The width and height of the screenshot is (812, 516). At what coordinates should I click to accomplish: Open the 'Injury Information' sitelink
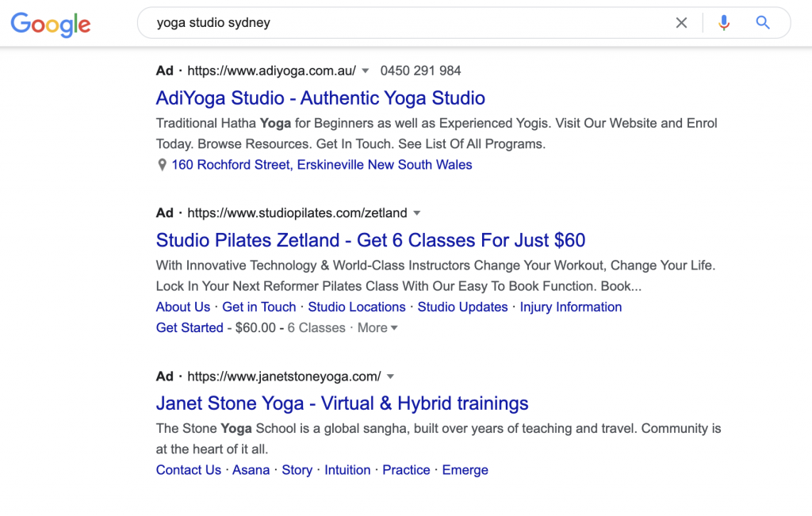(571, 308)
